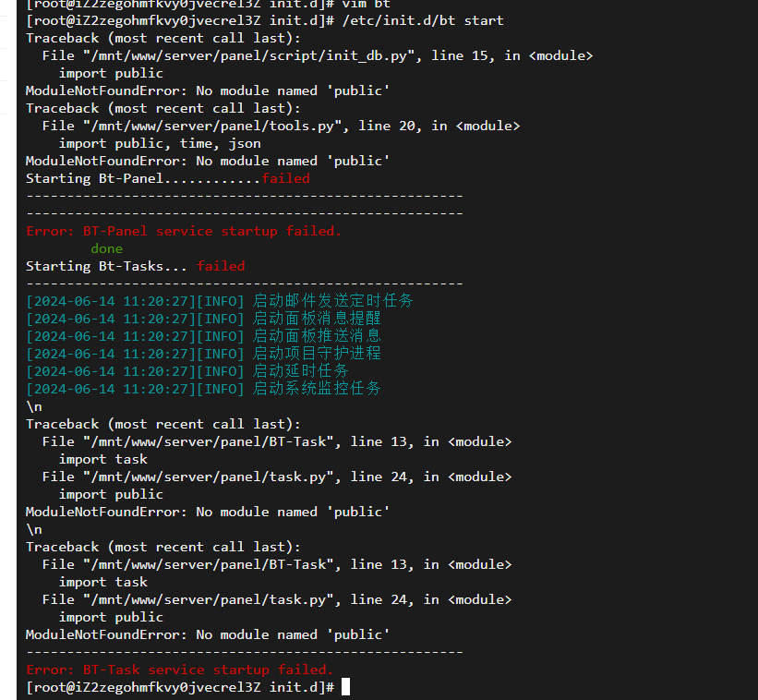
Task: Click the log line '启动系统监控任务'
Action: pos(203,389)
